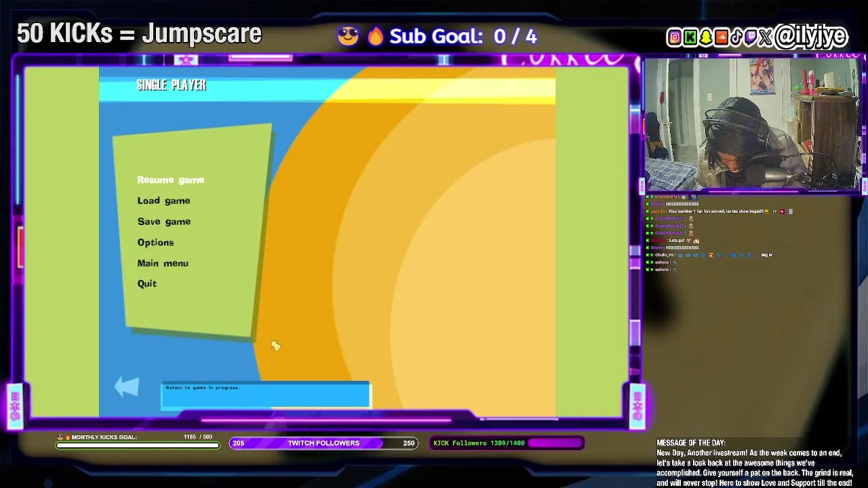Click the 'SINGLE PLAYER' title text
The image size is (868, 488).
click(171, 85)
